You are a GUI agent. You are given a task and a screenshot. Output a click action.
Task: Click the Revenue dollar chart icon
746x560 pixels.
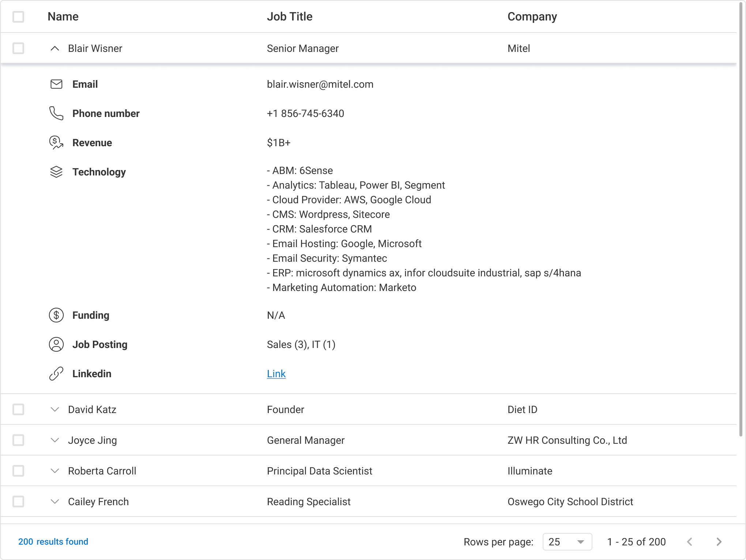coord(56,143)
